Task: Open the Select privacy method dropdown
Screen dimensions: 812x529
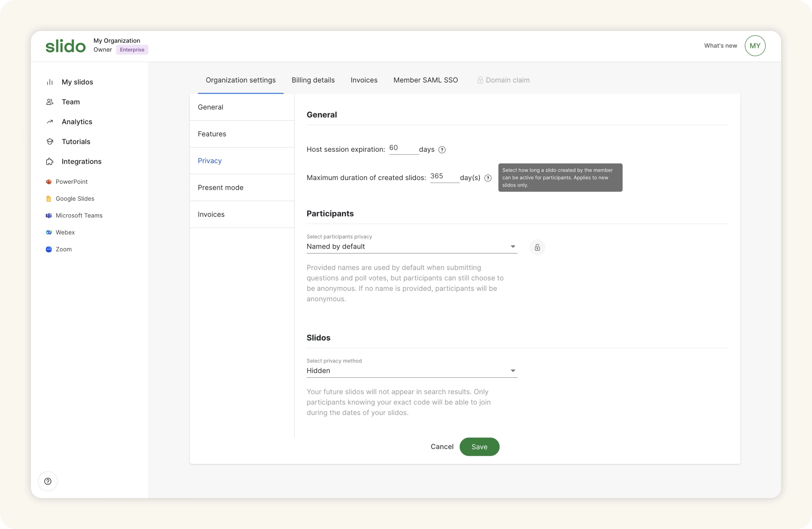Action: (x=412, y=371)
